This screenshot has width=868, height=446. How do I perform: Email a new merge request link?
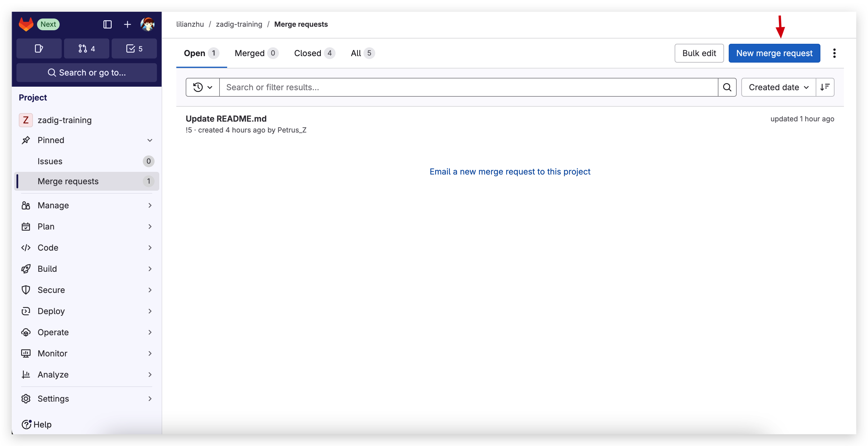click(510, 172)
